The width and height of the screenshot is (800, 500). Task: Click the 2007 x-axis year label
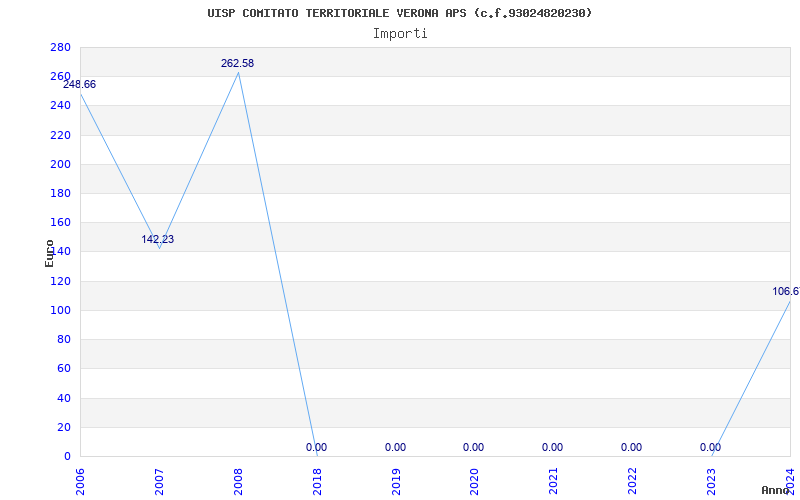[159, 481]
